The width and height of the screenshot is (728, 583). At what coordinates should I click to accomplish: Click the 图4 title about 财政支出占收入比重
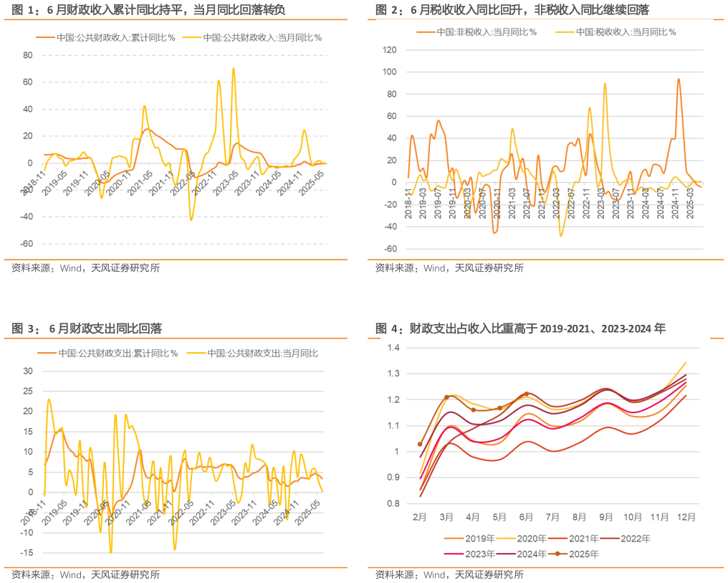pyautogui.click(x=520, y=328)
